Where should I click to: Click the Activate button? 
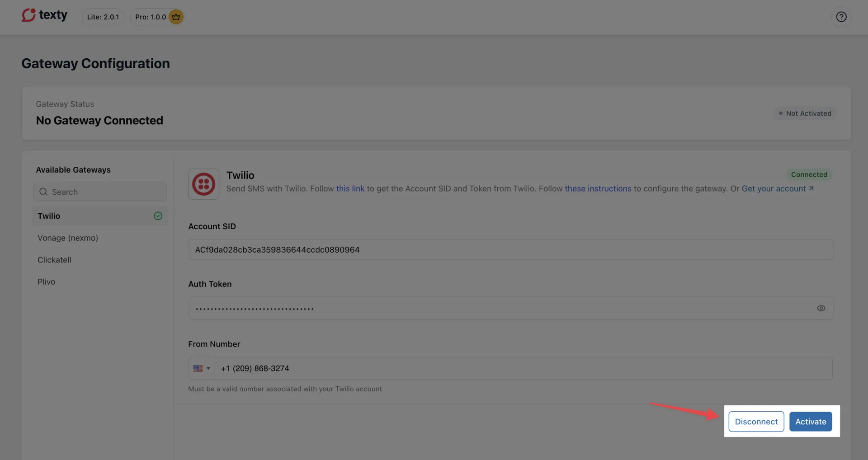tap(811, 422)
